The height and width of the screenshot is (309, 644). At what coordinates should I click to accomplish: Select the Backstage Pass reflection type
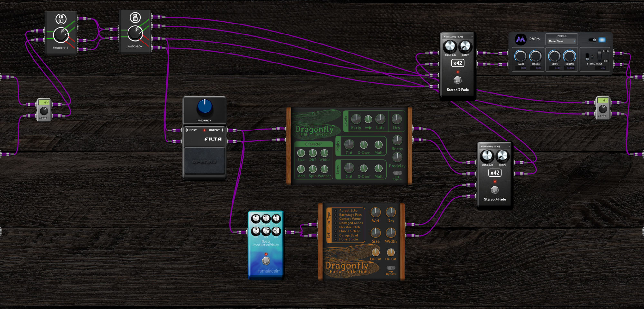[x=348, y=215]
